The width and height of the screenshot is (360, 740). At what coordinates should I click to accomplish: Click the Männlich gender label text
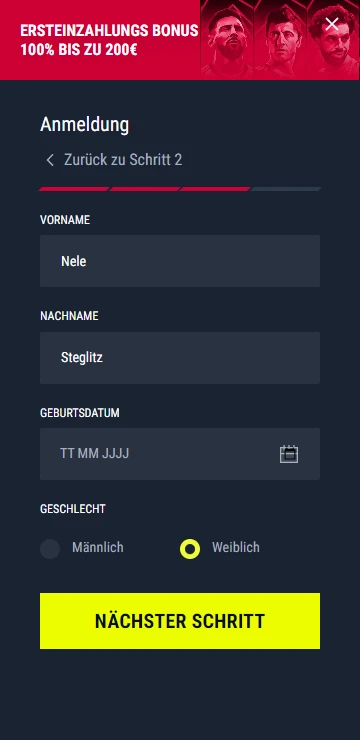[98, 547]
